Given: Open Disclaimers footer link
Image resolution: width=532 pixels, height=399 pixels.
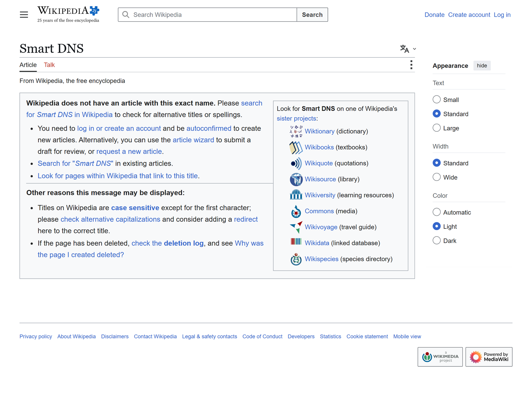Looking at the screenshot, I should (115, 336).
